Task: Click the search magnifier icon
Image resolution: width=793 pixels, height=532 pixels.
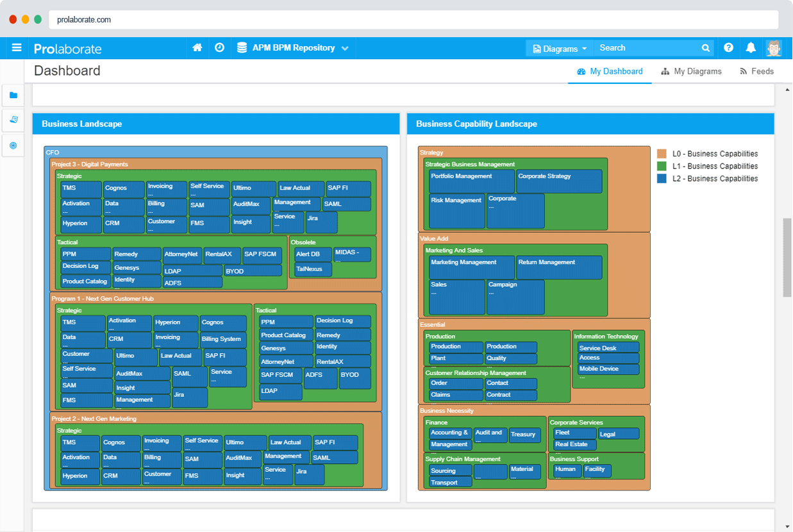Action: pyautogui.click(x=705, y=48)
